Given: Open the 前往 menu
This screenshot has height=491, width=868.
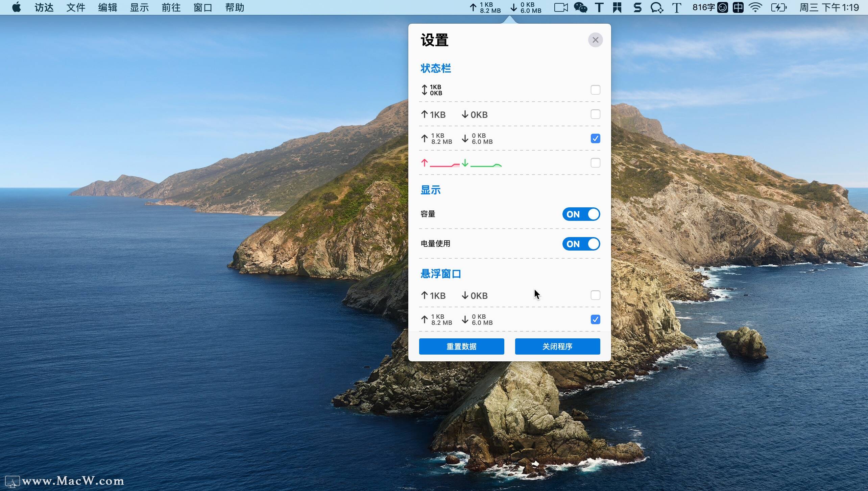Looking at the screenshot, I should coord(171,7).
